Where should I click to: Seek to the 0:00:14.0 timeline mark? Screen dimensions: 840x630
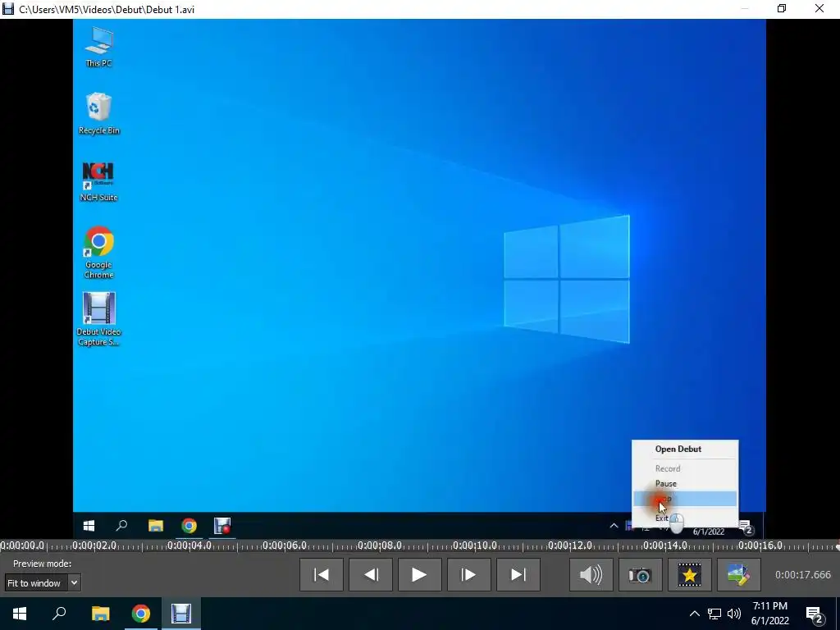(665, 546)
